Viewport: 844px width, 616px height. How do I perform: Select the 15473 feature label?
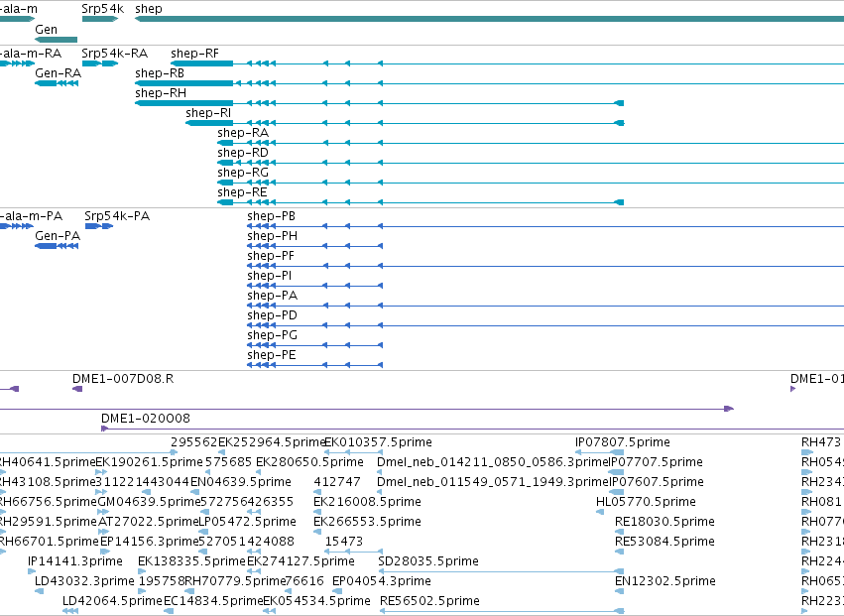(344, 542)
